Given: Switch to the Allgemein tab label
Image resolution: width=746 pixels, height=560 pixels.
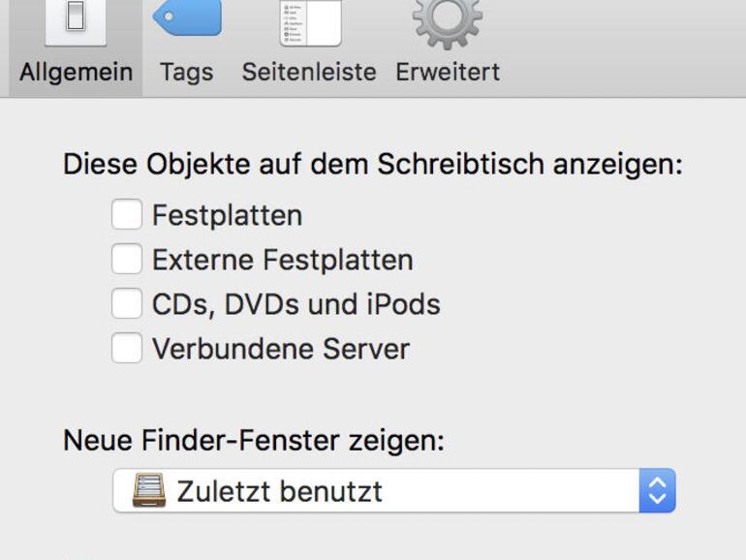Looking at the screenshot, I should tap(76, 72).
